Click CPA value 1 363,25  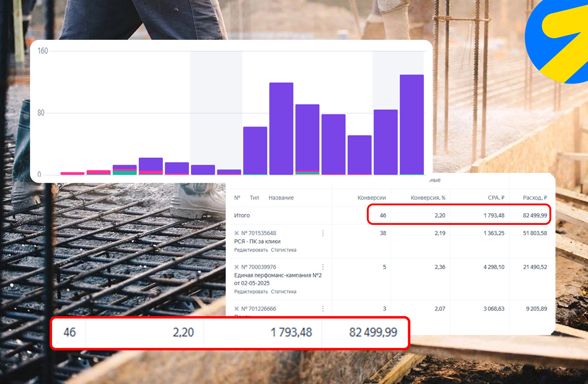(x=494, y=233)
